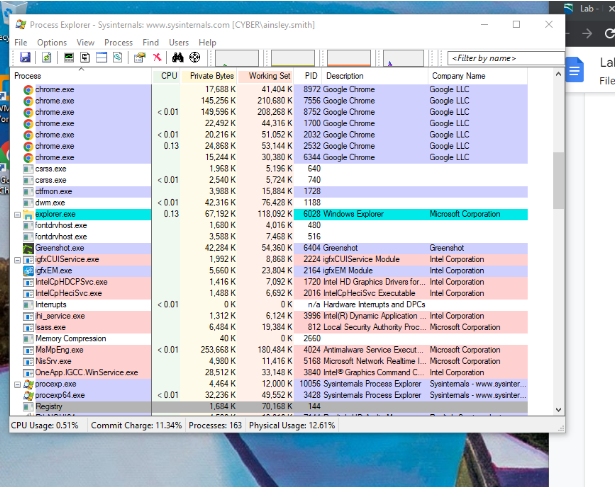615x487 pixels.
Task: Sort by the PID column header
Action: pos(308,76)
